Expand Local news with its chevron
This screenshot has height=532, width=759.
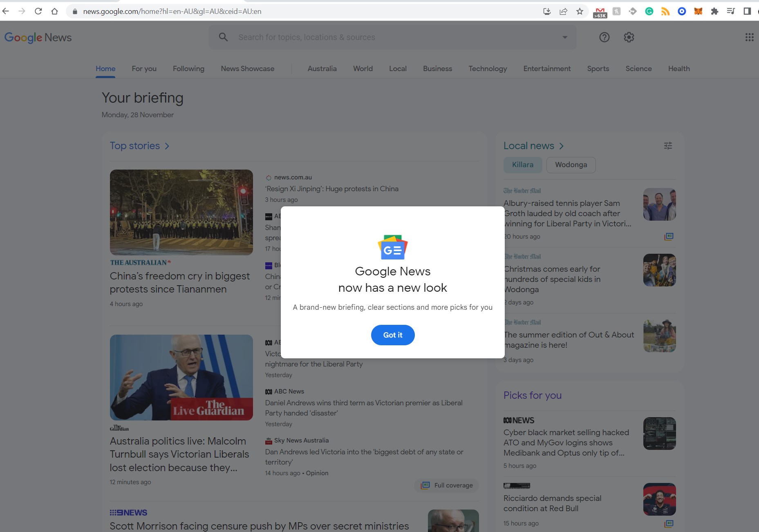pyautogui.click(x=562, y=146)
